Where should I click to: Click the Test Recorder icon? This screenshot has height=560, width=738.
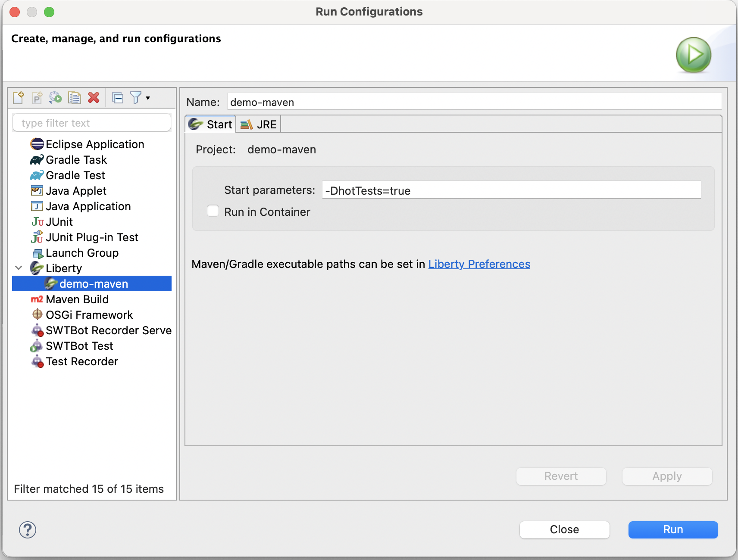(x=38, y=361)
